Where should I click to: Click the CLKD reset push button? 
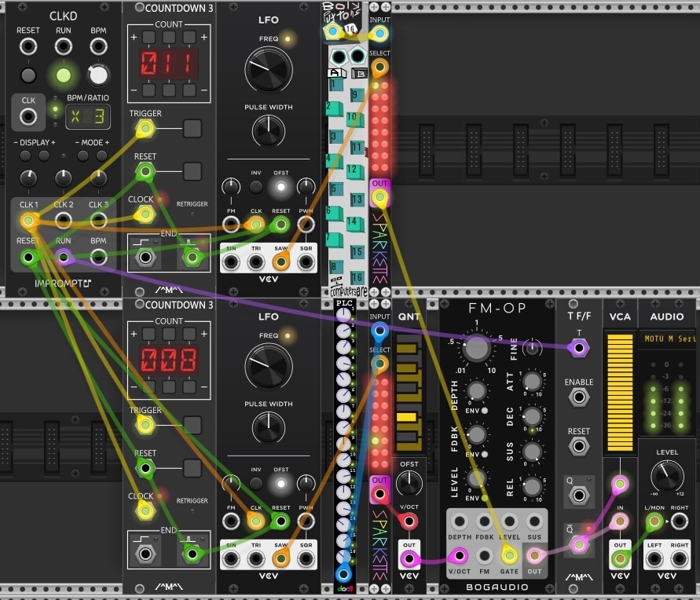(28, 75)
